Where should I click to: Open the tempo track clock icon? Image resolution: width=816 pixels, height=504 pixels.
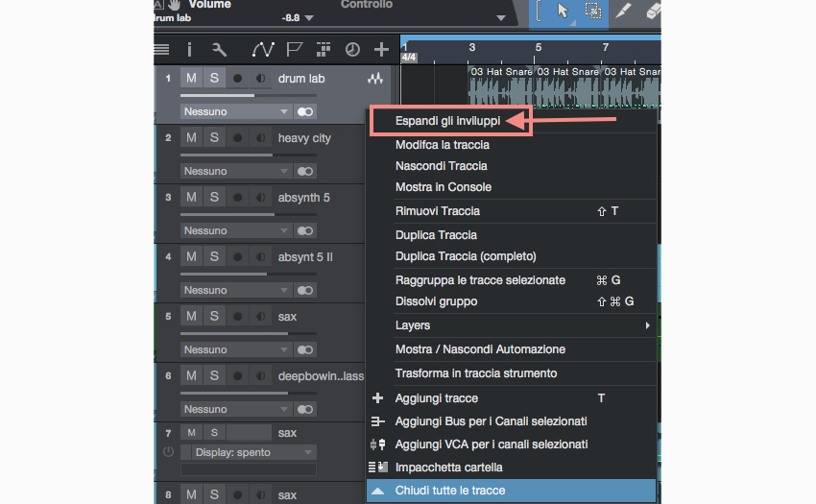click(351, 49)
